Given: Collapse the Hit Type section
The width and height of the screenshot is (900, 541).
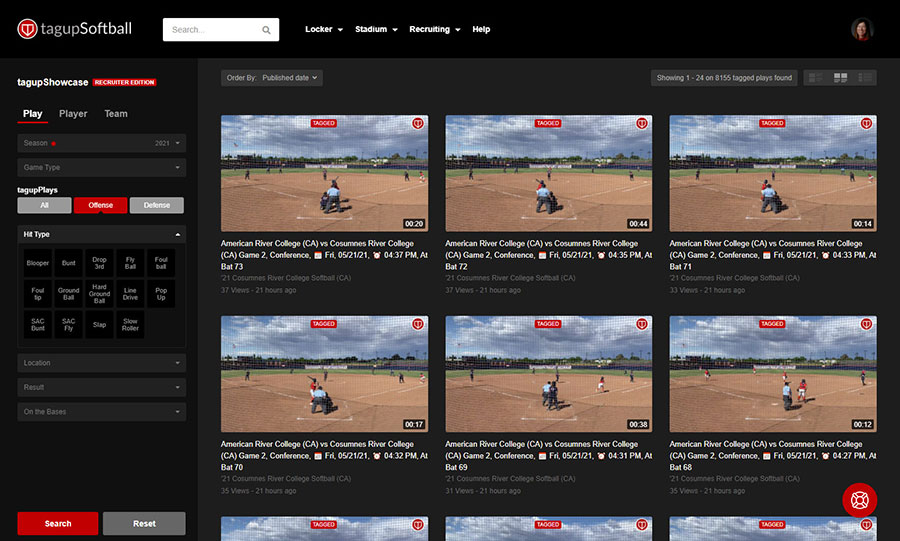Looking at the screenshot, I should tap(102, 234).
